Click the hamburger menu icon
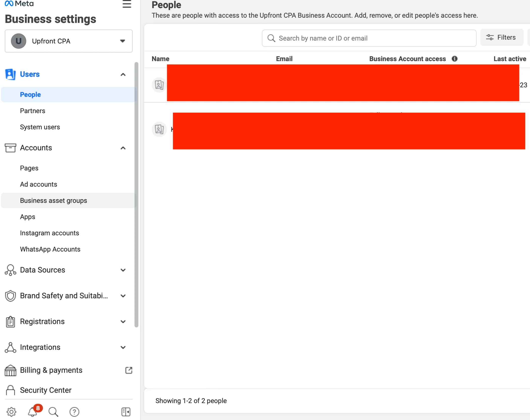 (x=127, y=4)
